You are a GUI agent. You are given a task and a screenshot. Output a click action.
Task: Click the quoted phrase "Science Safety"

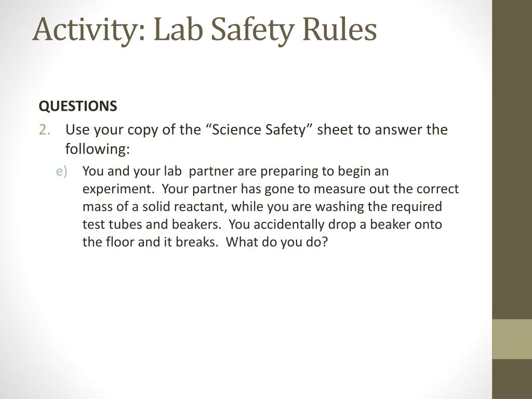click(x=259, y=129)
